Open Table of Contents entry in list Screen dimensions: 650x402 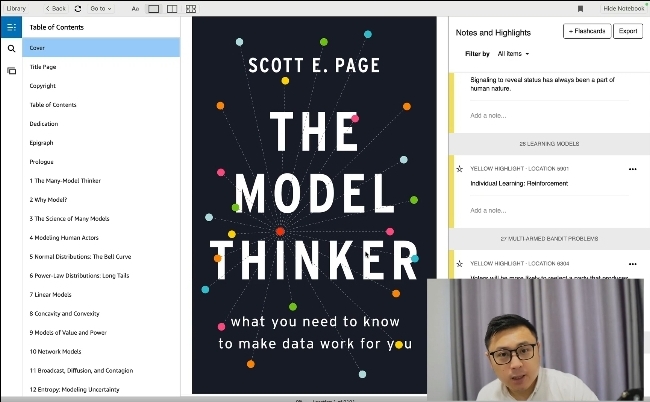[101, 105]
